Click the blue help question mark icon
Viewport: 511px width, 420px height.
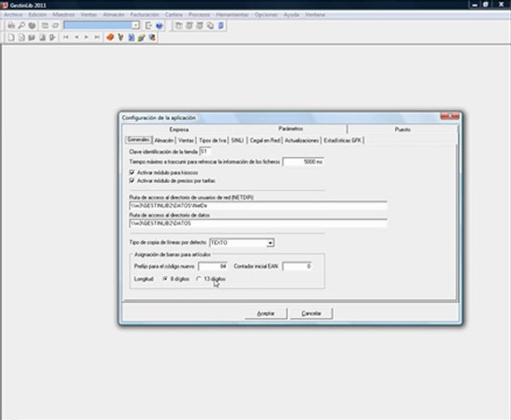[x=159, y=26]
